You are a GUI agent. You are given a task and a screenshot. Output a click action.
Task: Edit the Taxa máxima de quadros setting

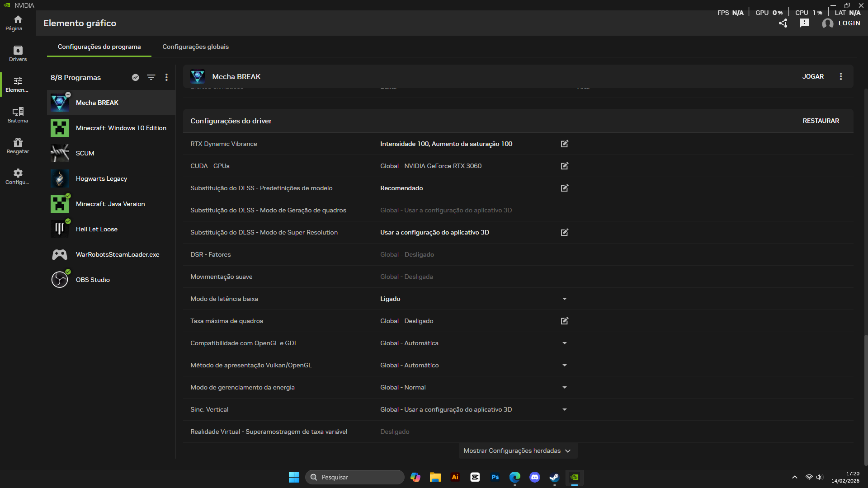[565, 321]
